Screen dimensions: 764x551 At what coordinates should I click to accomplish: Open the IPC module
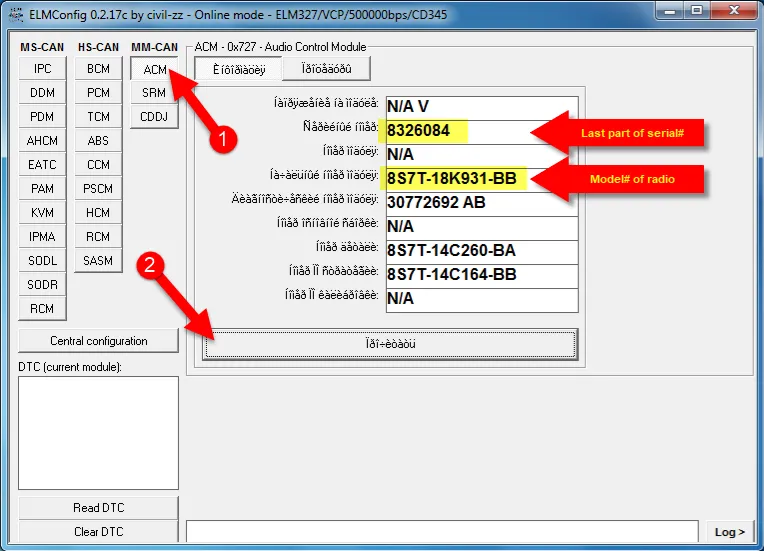pyautogui.click(x=42, y=69)
